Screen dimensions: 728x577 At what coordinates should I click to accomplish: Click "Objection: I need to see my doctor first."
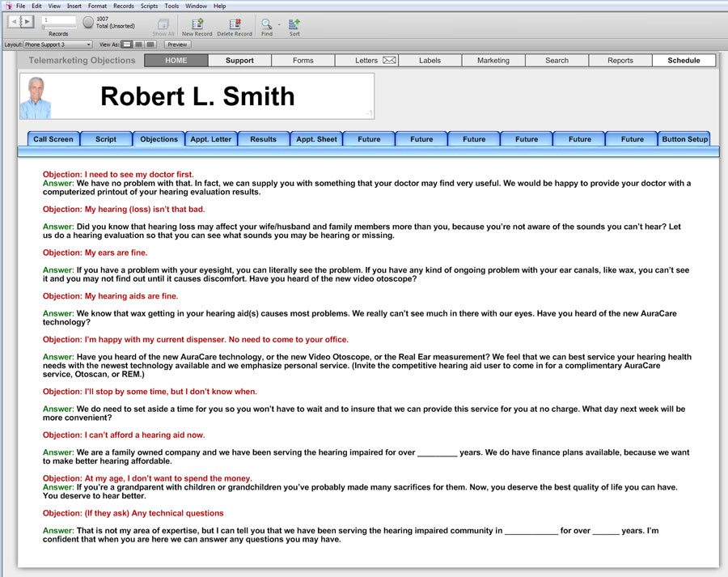(118, 174)
